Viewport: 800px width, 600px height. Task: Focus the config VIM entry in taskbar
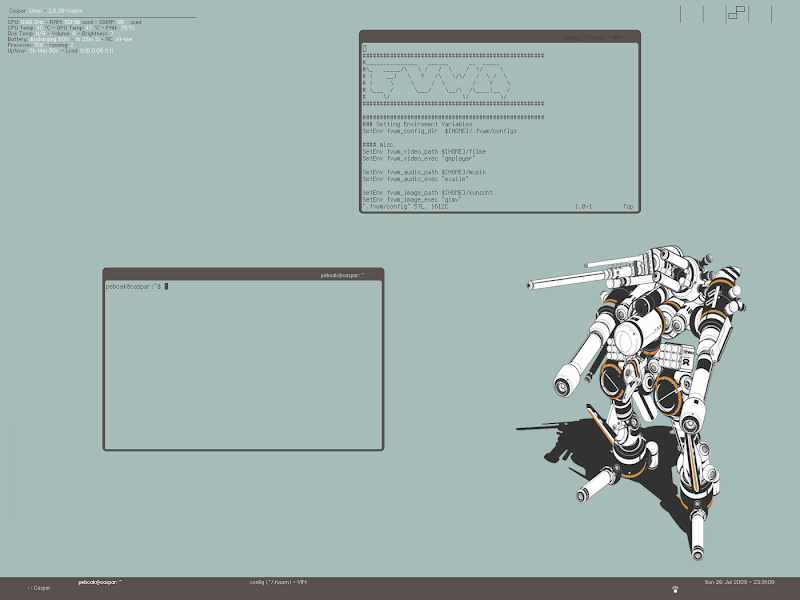click(279, 582)
